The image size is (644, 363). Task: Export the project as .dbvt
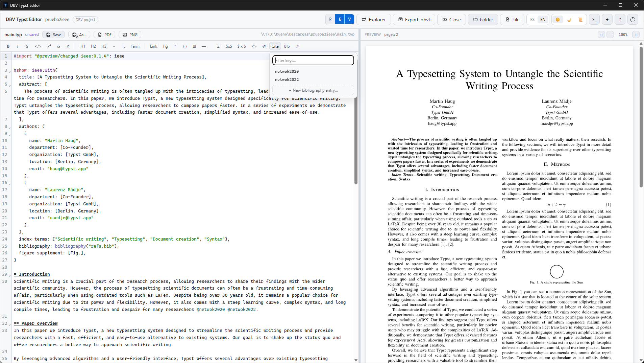tap(414, 20)
